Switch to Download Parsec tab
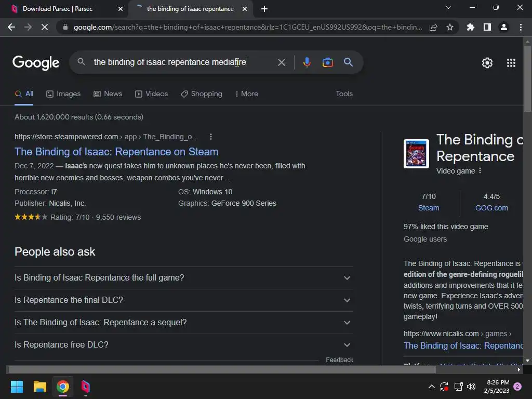The image size is (532, 399). coord(58,9)
